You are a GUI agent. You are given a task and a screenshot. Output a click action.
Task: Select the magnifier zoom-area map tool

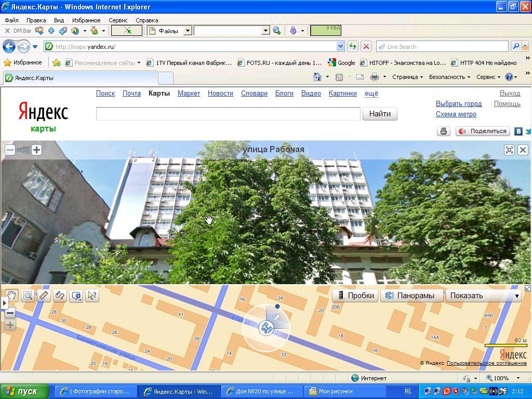[28, 296]
